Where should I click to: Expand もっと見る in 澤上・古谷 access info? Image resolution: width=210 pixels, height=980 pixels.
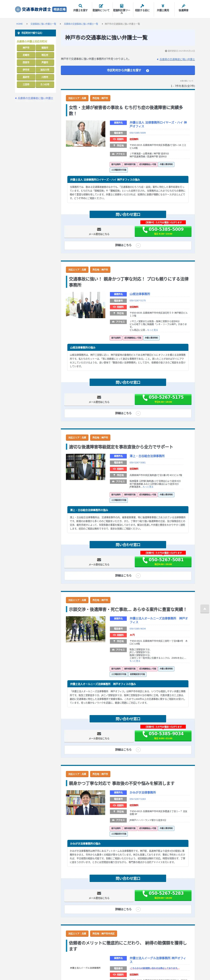coord(148,487)
